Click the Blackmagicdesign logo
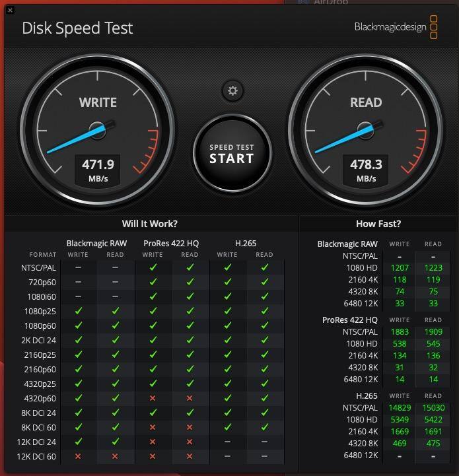The width and height of the screenshot is (459, 476). (x=396, y=27)
